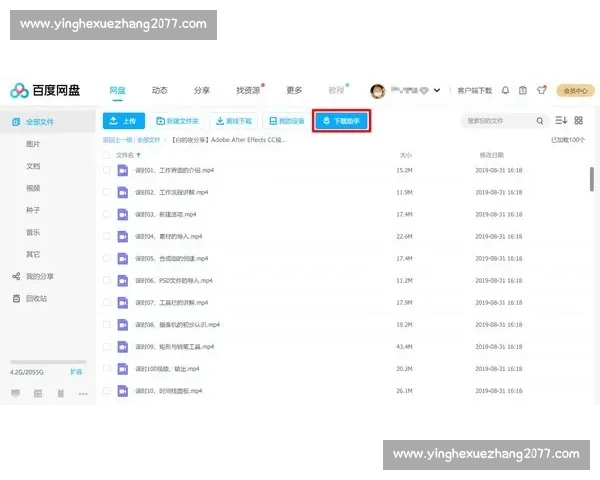The width and height of the screenshot is (600, 480).
Task: Click the storage usage progress bar
Action: [48, 362]
